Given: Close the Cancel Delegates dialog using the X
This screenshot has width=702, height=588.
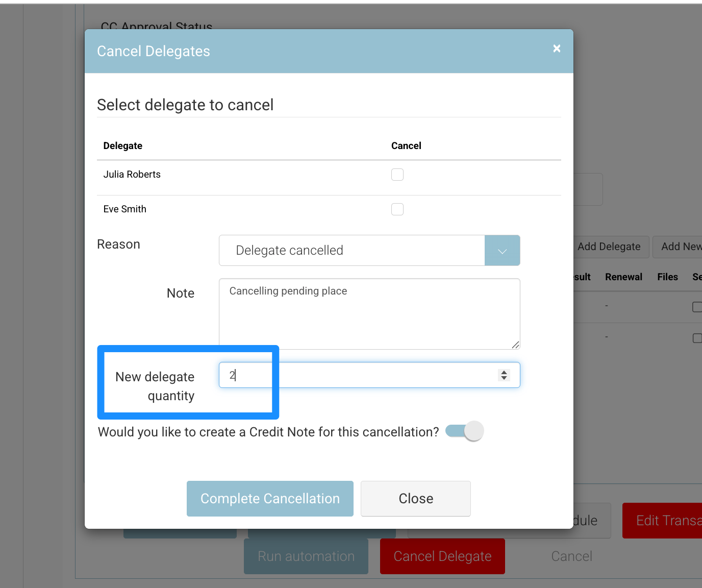Looking at the screenshot, I should point(557,48).
